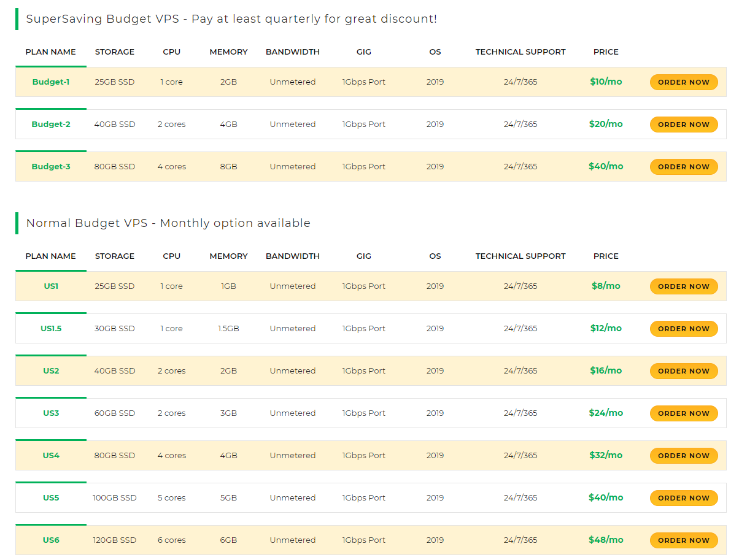Click the $8/mo price of US1
739x560 pixels.
(606, 286)
